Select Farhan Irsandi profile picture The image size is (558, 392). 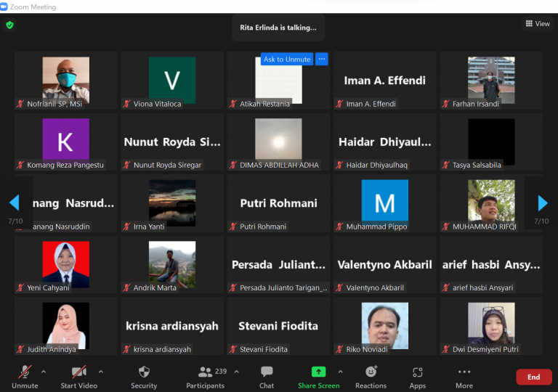(x=491, y=79)
